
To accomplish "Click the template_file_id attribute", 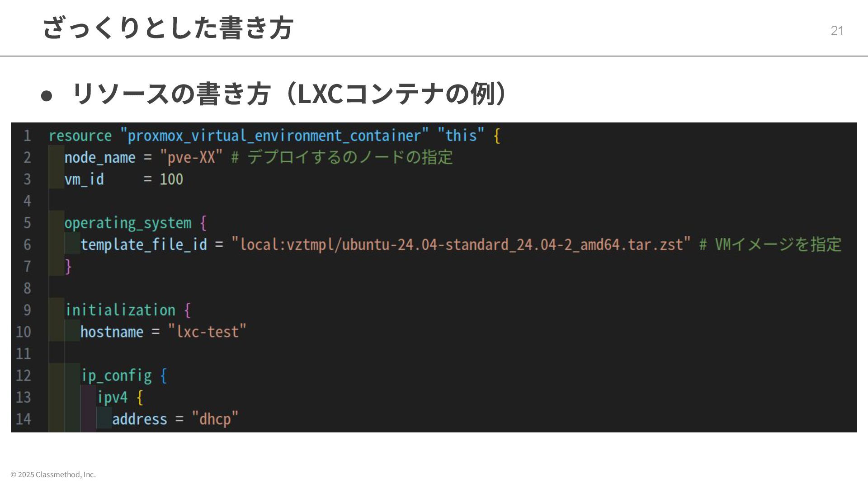I will pyautogui.click(x=143, y=244).
